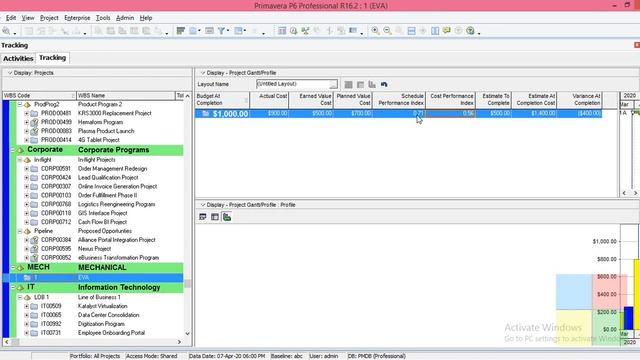Click the table view toolbar icon near Schedule
Viewport: 640px width, 360px height.
point(282,31)
